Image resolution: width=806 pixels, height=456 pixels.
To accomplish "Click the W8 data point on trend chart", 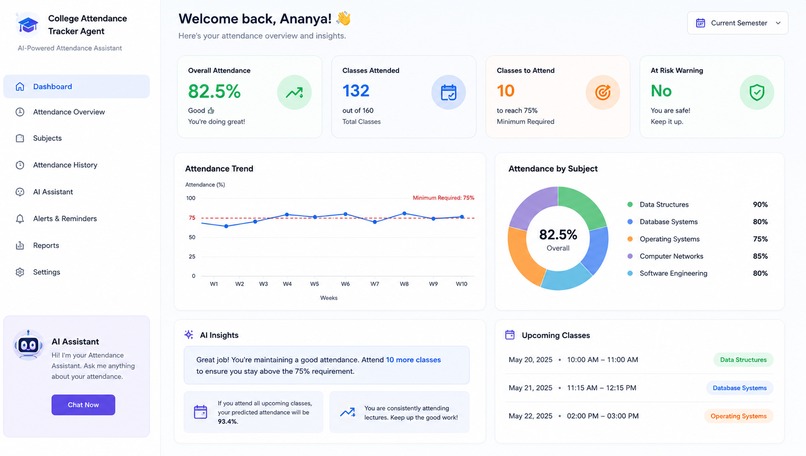I will click(405, 213).
